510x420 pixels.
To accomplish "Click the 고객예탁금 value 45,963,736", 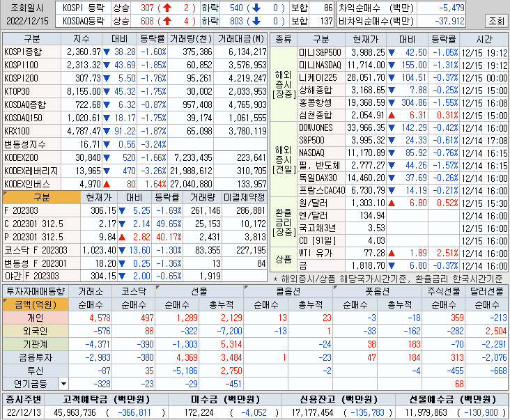I will (x=75, y=413).
